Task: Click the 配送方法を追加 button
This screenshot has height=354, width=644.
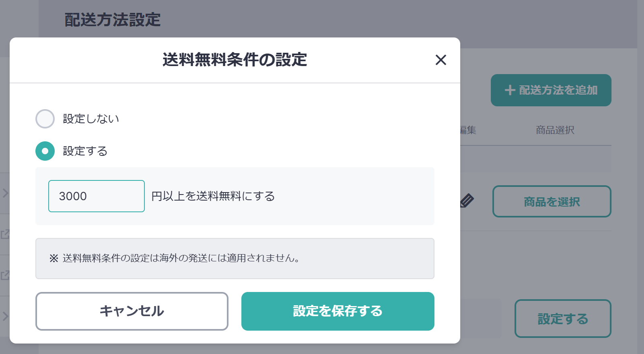Action: pyautogui.click(x=551, y=90)
